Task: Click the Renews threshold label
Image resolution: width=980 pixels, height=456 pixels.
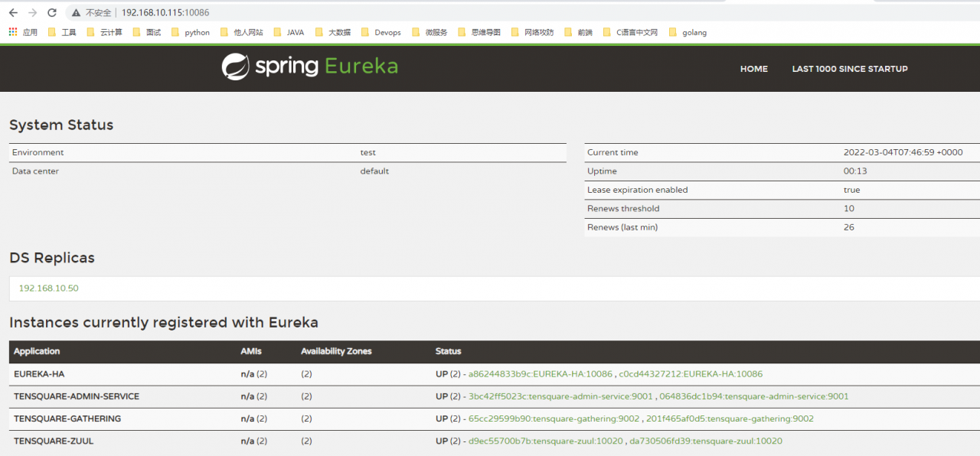Action: point(623,208)
